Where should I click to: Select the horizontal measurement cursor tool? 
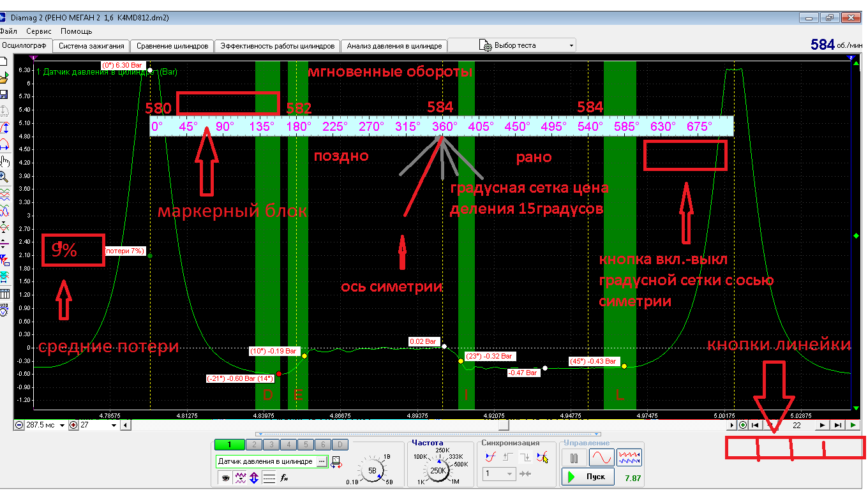pyautogui.click(x=4, y=144)
